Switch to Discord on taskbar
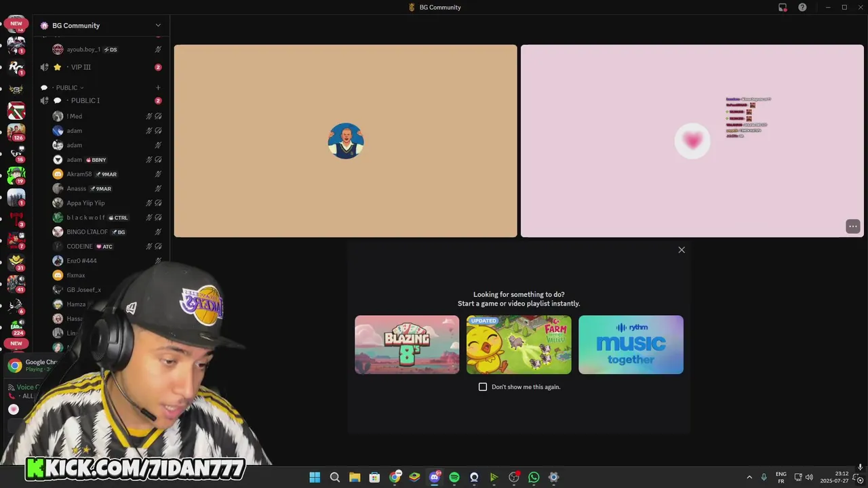This screenshot has height=488, width=868. coord(435,477)
